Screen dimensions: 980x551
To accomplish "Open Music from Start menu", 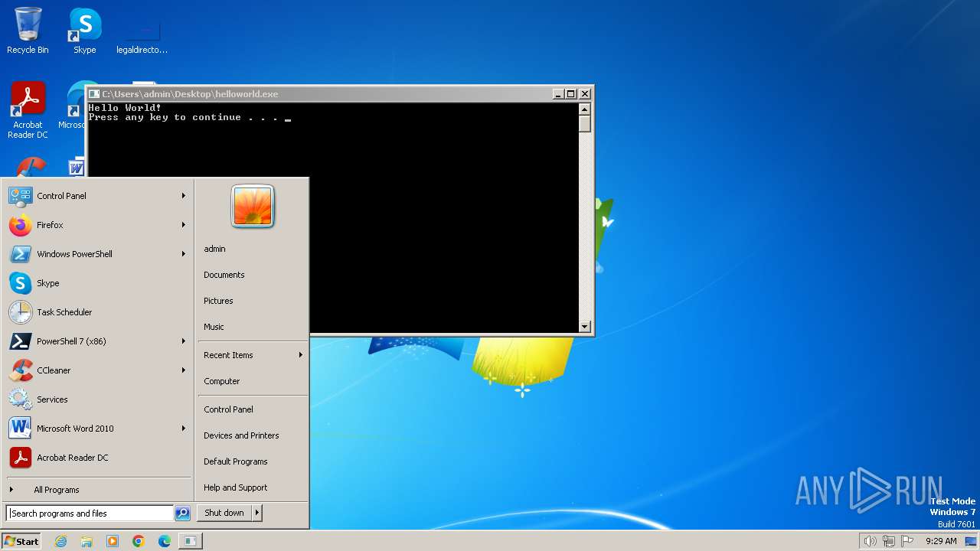I will (x=253, y=327).
